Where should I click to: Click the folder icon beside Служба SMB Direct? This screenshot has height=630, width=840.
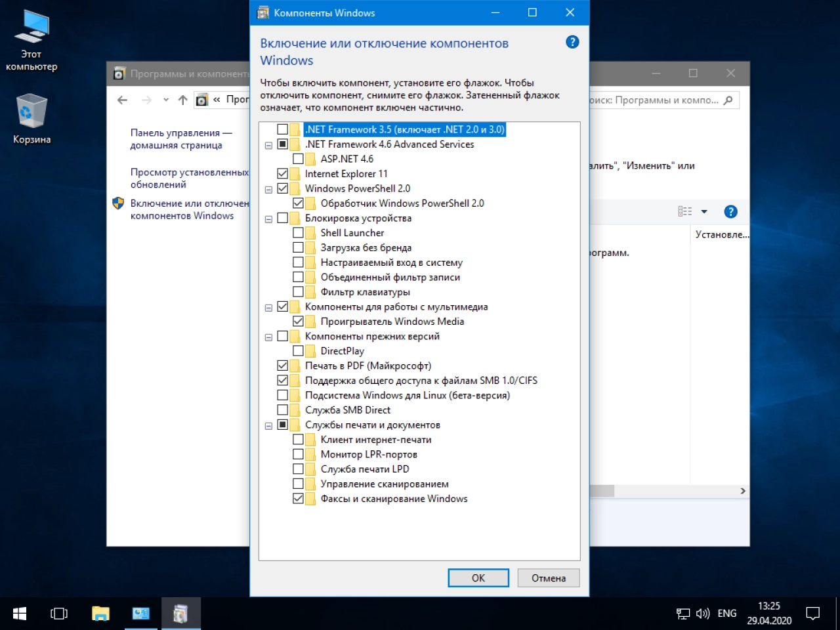coord(295,410)
